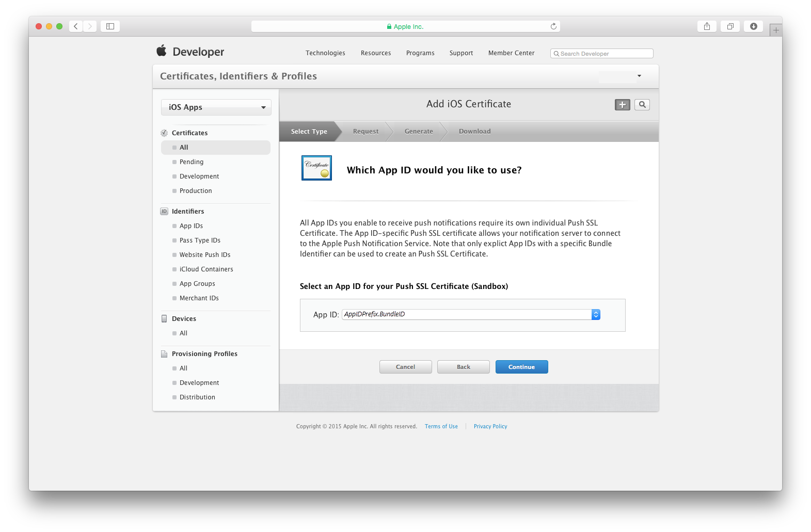Image resolution: width=811 pixels, height=532 pixels.
Task: Select App Groups
Action: click(x=197, y=284)
